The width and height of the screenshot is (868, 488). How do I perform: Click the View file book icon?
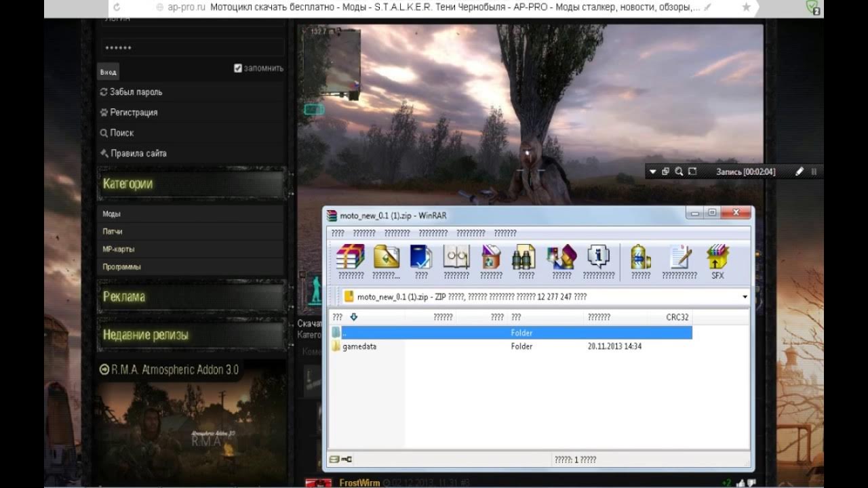click(456, 258)
